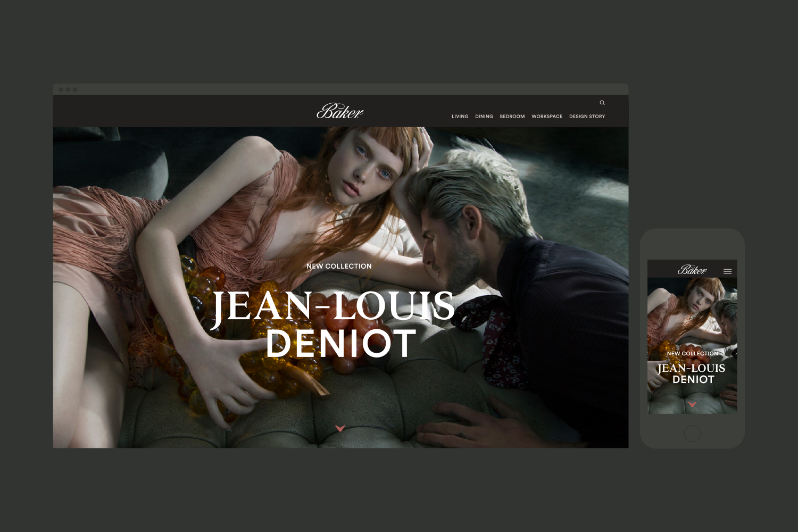Open the Bedroom menu item
The width and height of the screenshot is (798, 532).
pyautogui.click(x=512, y=117)
